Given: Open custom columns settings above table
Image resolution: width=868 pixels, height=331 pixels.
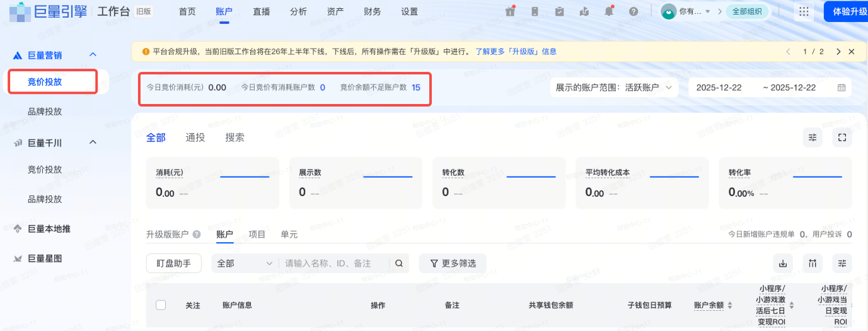Looking at the screenshot, I should [842, 264].
